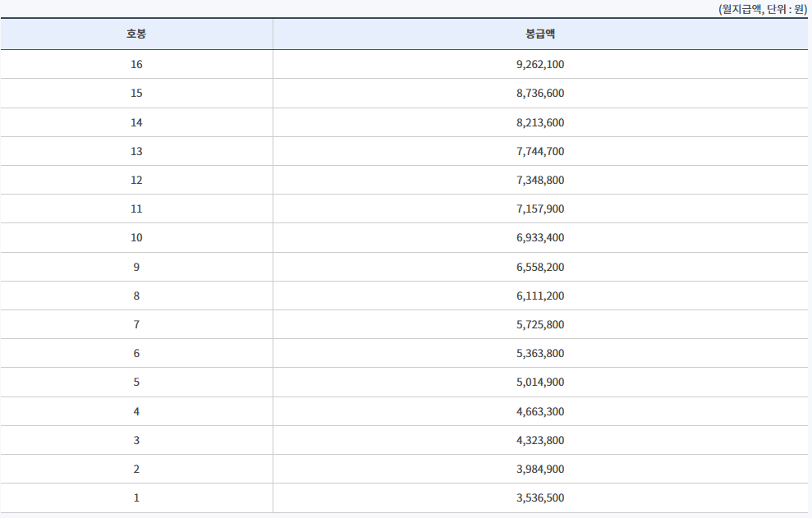Select 호봉 cell 3
The width and height of the screenshot is (812, 518).
[x=136, y=440]
